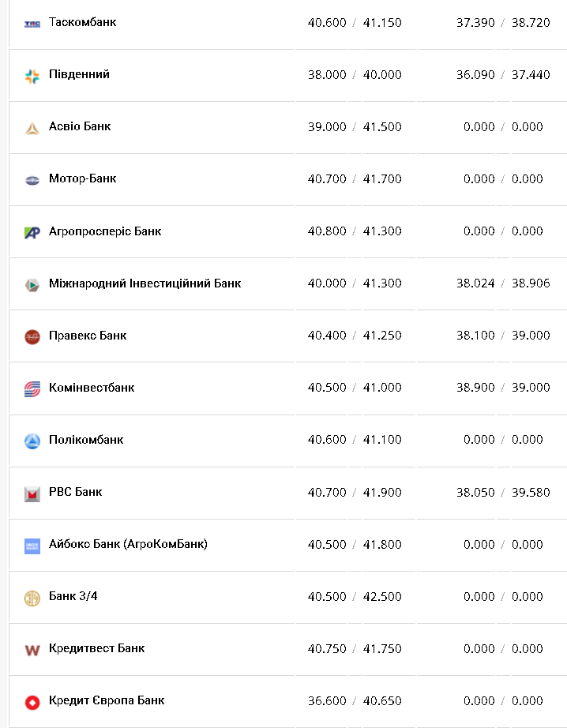Click the РВС Банк logo icon

32,493
